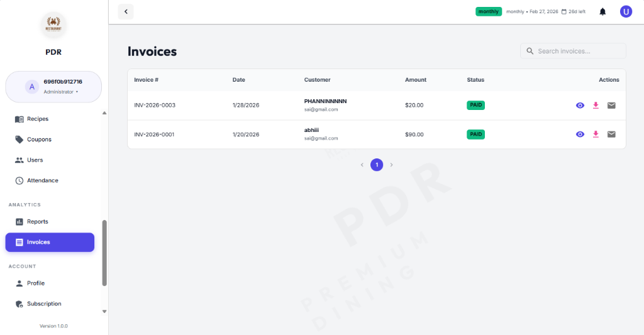644x335 pixels.
Task: Click the administrator avatar A
Action: pos(32,87)
